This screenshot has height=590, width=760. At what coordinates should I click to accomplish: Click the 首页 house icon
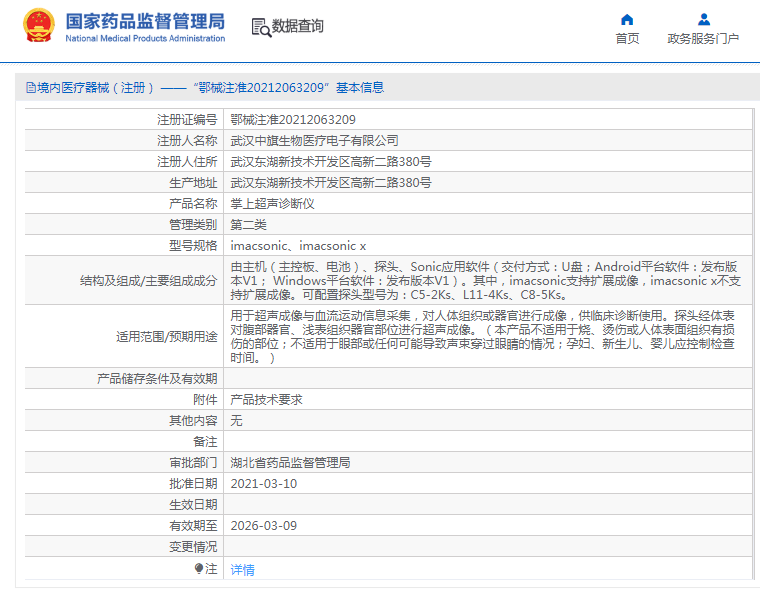[627, 19]
